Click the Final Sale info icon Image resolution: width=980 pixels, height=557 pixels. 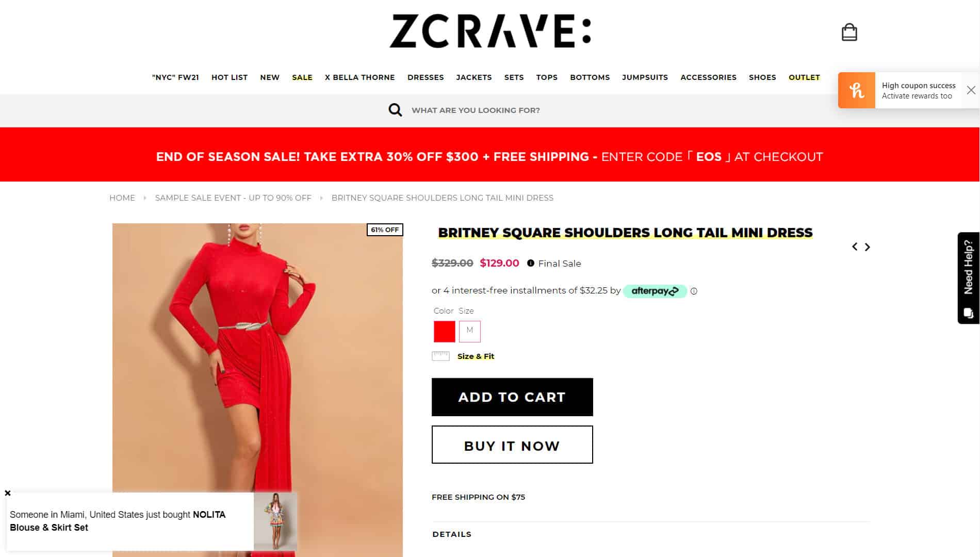(530, 264)
